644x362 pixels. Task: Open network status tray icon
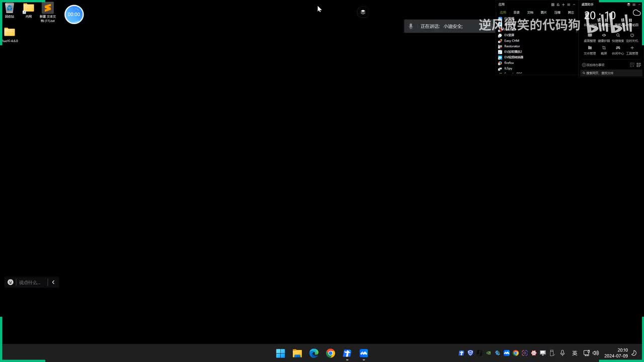coord(586,353)
